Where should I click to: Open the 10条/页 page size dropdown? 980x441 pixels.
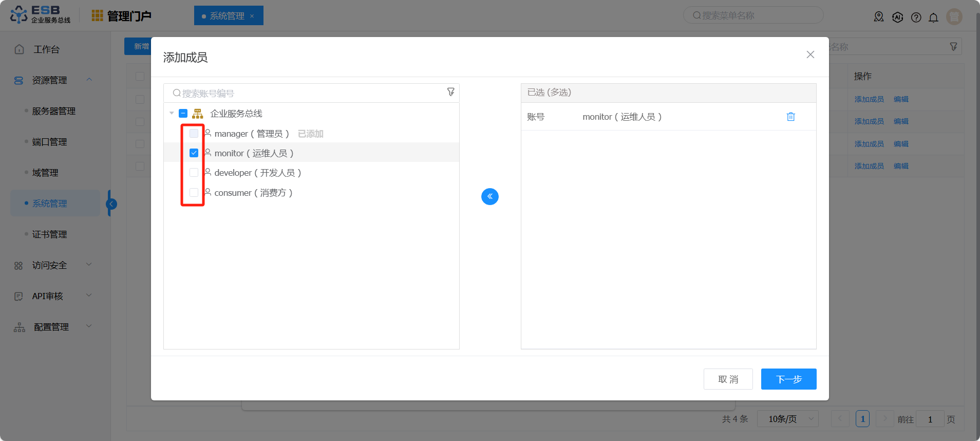[787, 419]
